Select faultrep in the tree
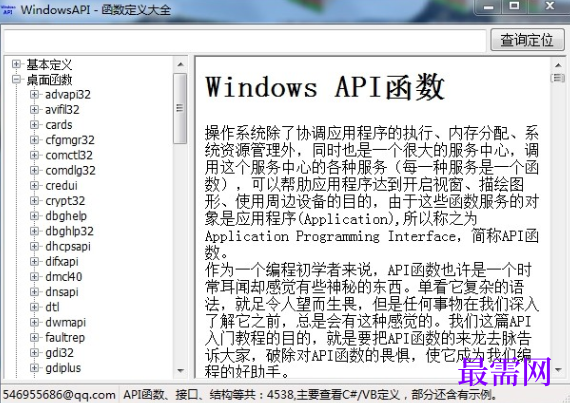The height and width of the screenshot is (403, 570). 65,338
